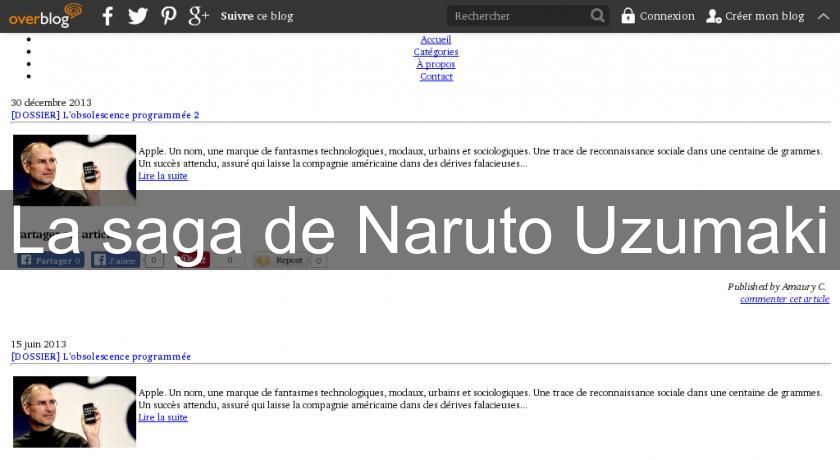Open the Contact menu item
This screenshot has height=460, width=840.
[x=436, y=77]
